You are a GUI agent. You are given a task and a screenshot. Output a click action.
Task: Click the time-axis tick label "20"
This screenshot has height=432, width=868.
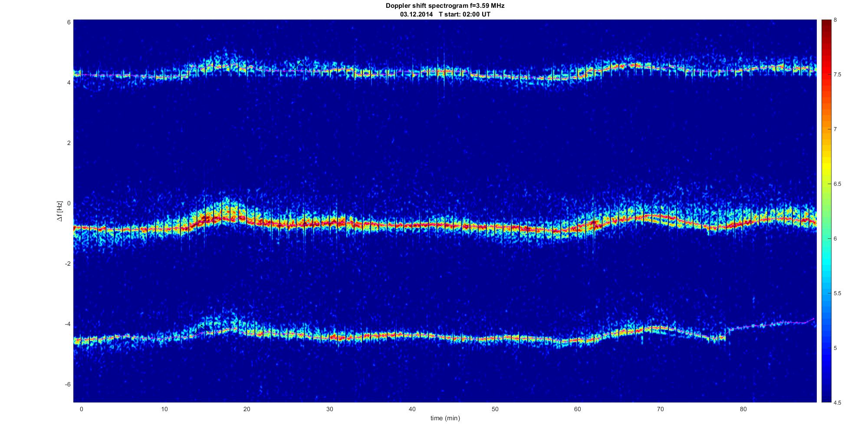click(x=247, y=409)
